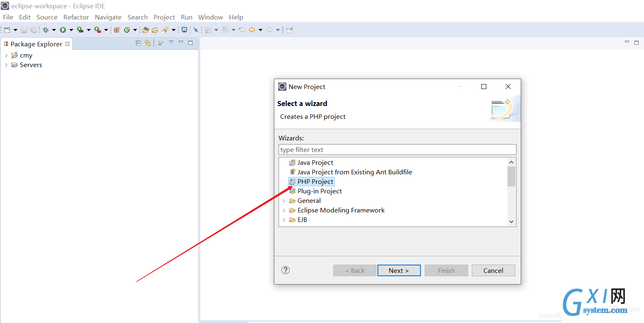
Task: Toggle Link with Editor in Package Explorer
Action: 147,43
